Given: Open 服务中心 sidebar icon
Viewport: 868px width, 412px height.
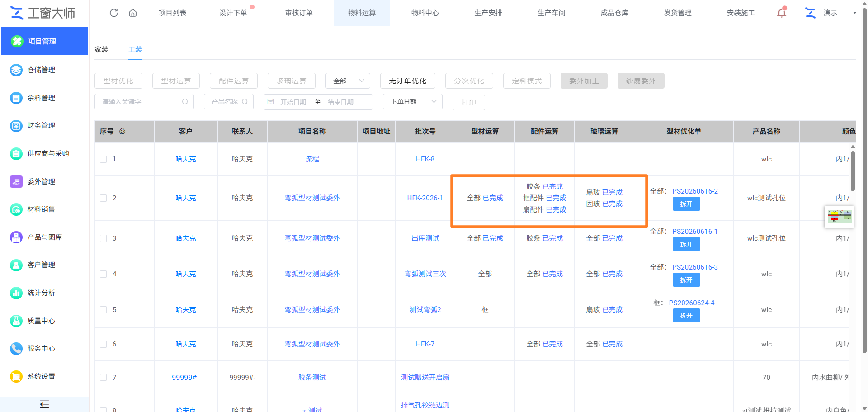Looking at the screenshot, I should click(x=16, y=349).
